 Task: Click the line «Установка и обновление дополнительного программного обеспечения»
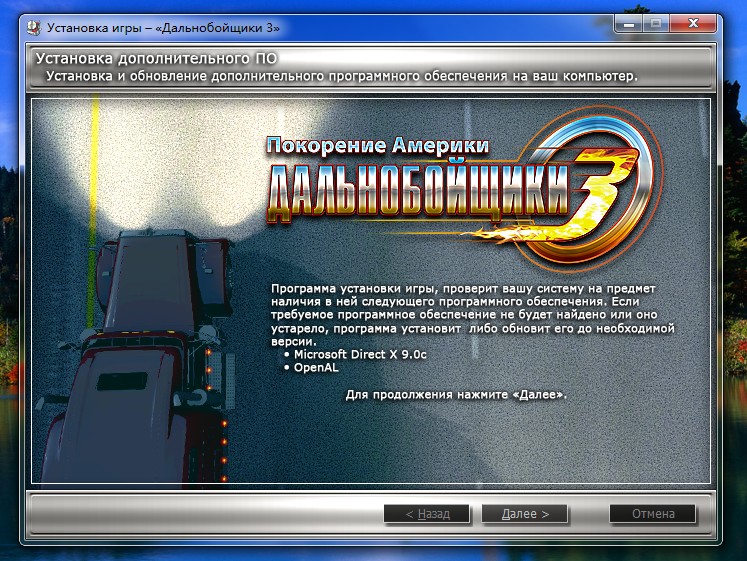(342, 76)
